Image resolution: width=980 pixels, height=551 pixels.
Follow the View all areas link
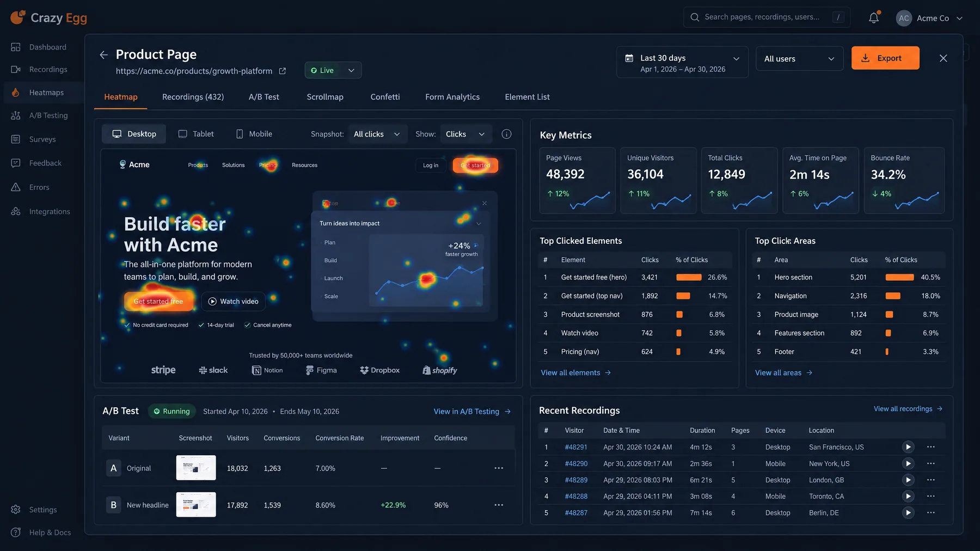[783, 373]
